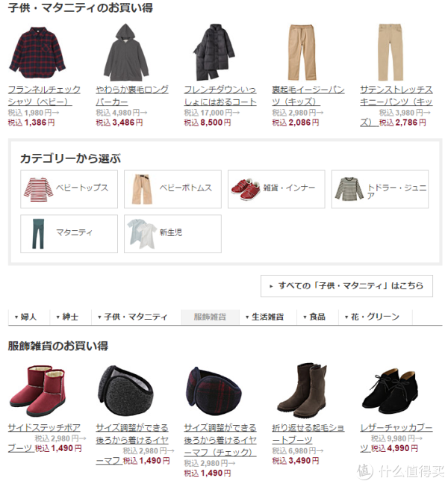Click the black down coat image
The height and width of the screenshot is (484, 448).
click(x=214, y=52)
